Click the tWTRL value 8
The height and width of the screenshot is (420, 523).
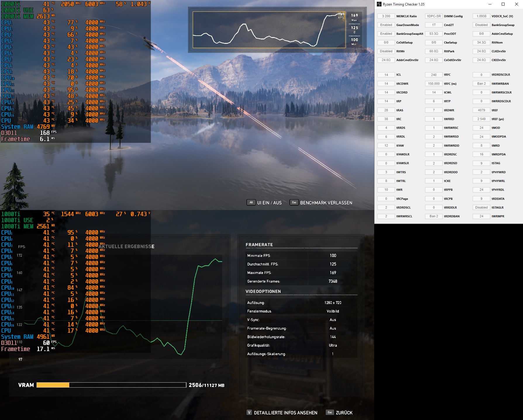click(x=386, y=181)
